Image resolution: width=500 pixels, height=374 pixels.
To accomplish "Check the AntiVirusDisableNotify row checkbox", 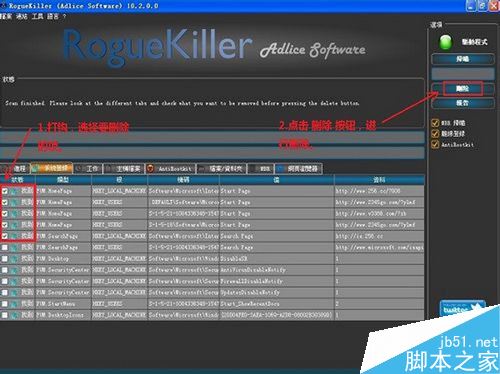I will (5, 270).
